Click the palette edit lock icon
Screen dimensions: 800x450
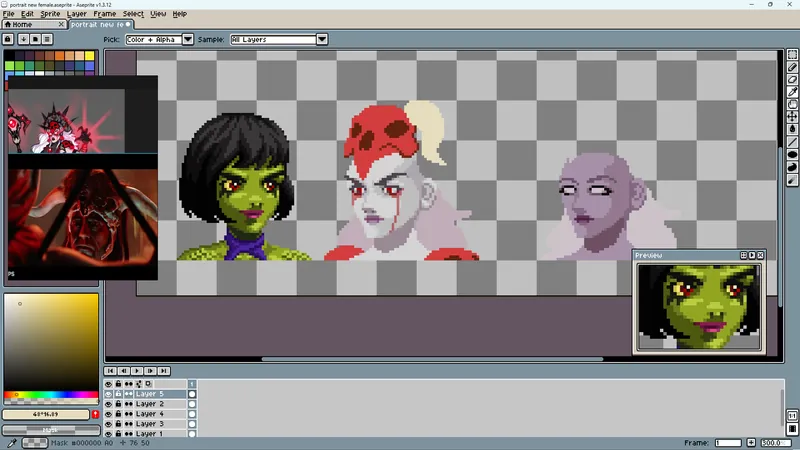(x=8, y=39)
